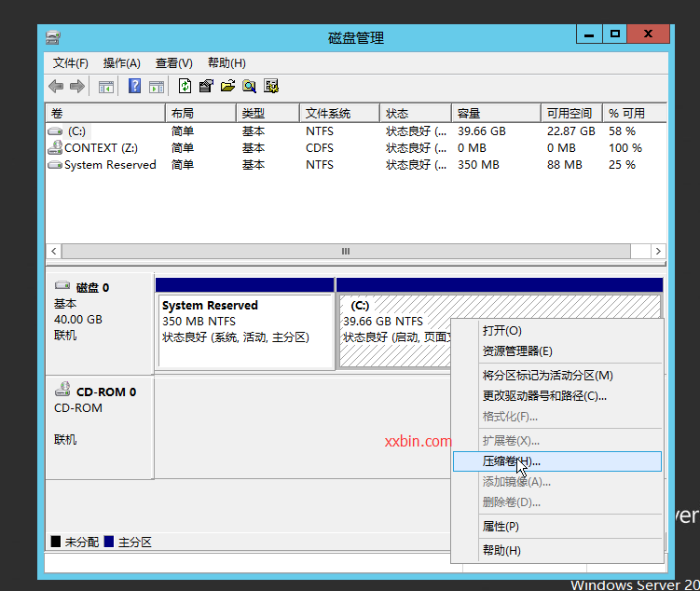Click the 25 % available cell

[622, 165]
